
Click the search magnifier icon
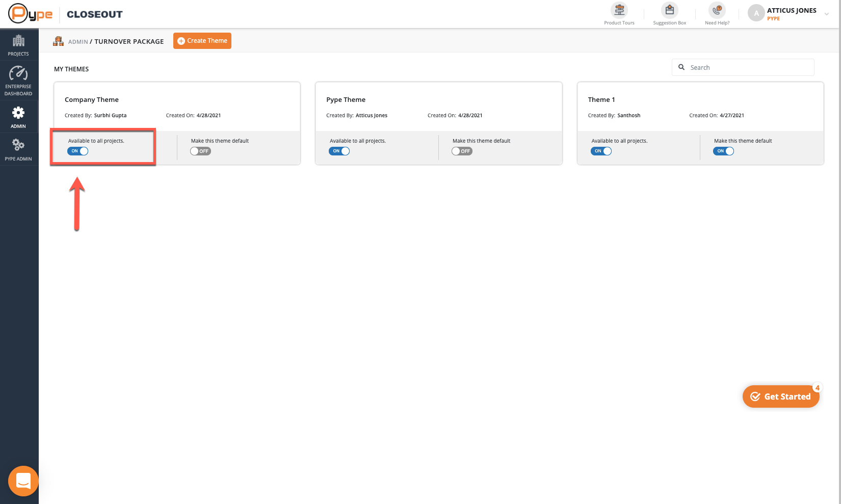[681, 67]
